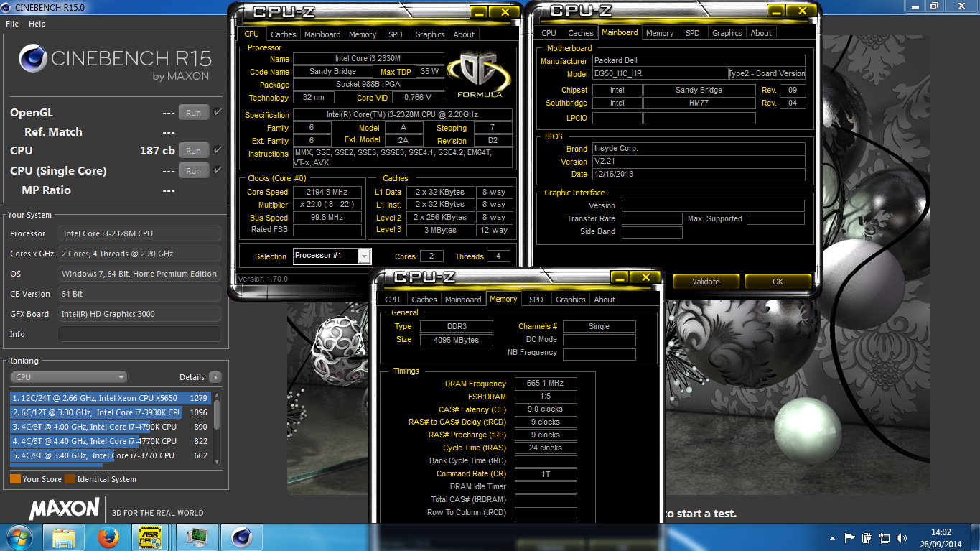Select the Cinebench taskbar icon
Viewport: 980px width, 551px height.
[x=241, y=537]
